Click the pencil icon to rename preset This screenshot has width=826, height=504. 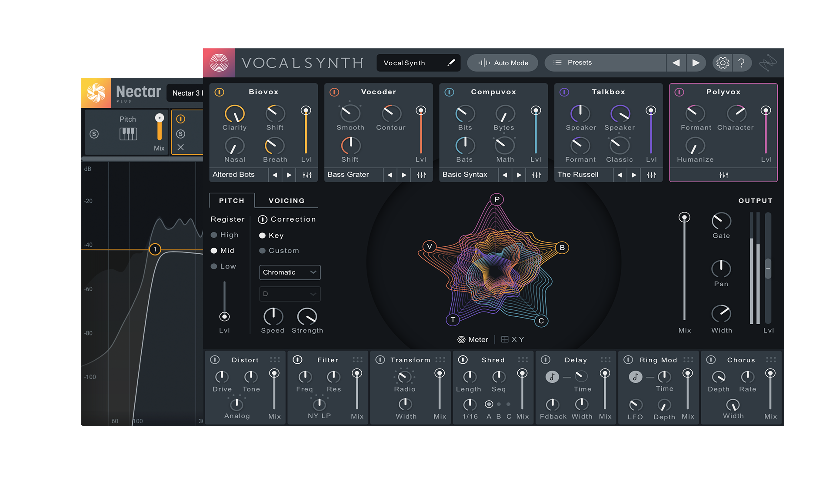pos(451,63)
